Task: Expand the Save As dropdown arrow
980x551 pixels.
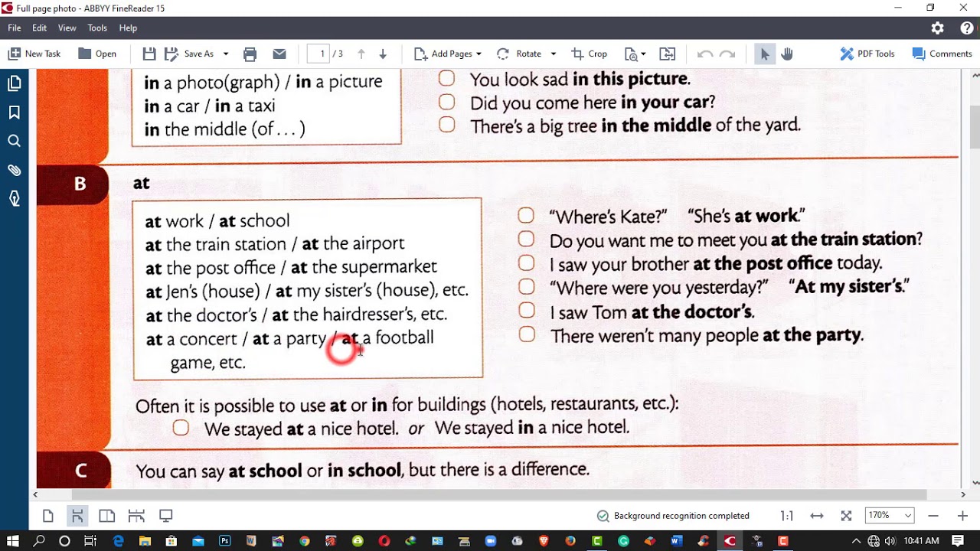Action: click(x=225, y=54)
